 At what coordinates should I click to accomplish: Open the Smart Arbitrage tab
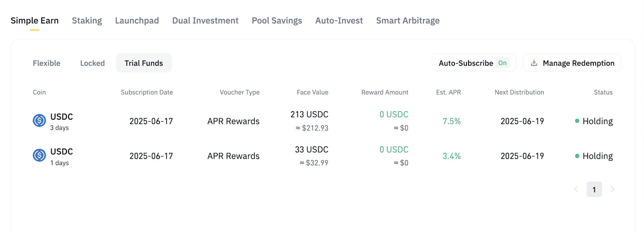pyautogui.click(x=408, y=21)
